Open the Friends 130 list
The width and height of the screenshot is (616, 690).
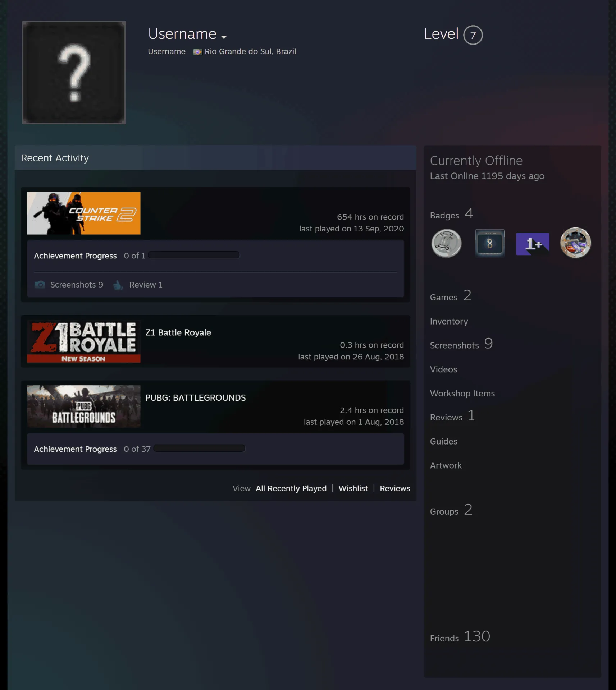(x=460, y=636)
